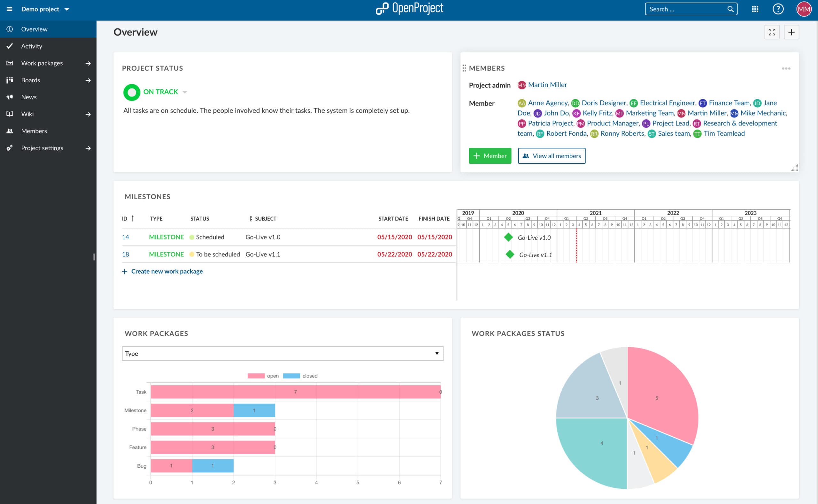The width and height of the screenshot is (818, 504).
Task: Open Members widget three-dot menu
Action: coord(786,68)
